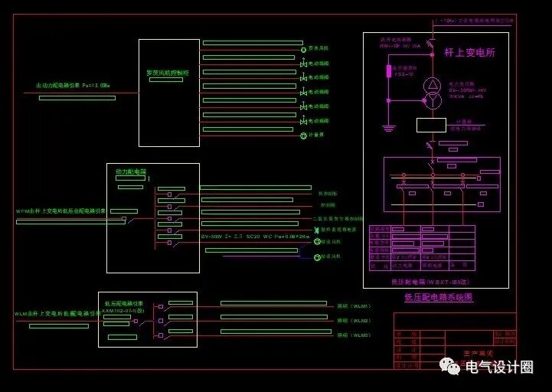Select the lowest green fan circle symbol
Viewport: 552px width, 392px height.
click(x=318, y=257)
